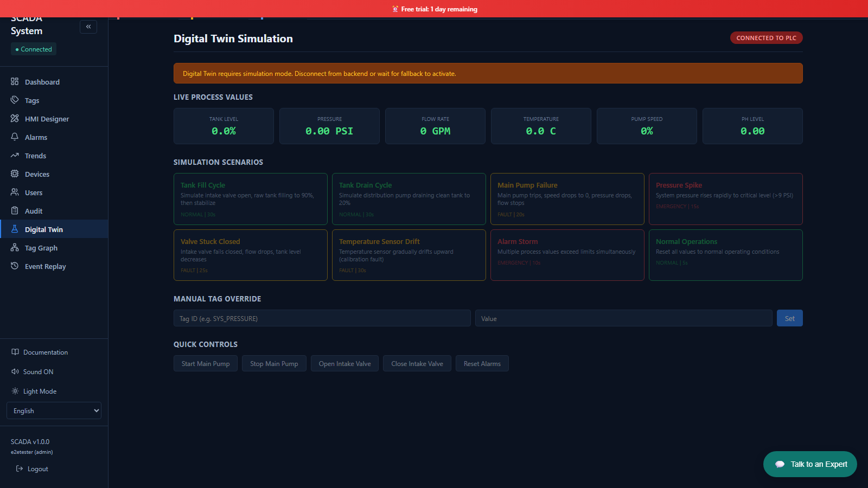The image size is (868, 488).
Task: Log out via the Logout link
Action: [32, 468]
